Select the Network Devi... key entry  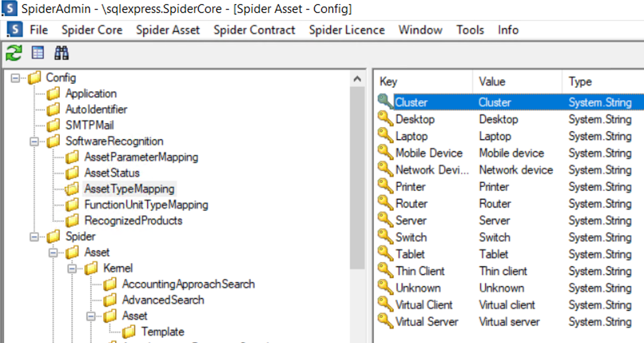[x=431, y=170]
